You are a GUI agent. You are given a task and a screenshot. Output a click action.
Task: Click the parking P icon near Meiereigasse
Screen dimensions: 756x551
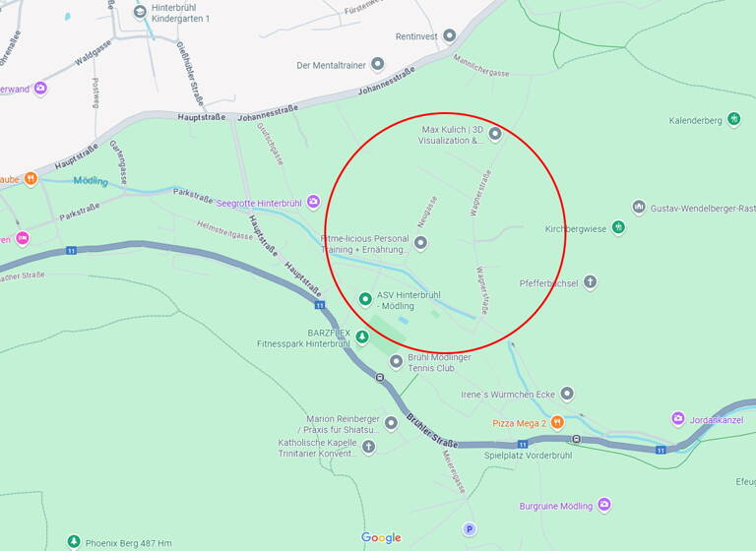coord(470,529)
